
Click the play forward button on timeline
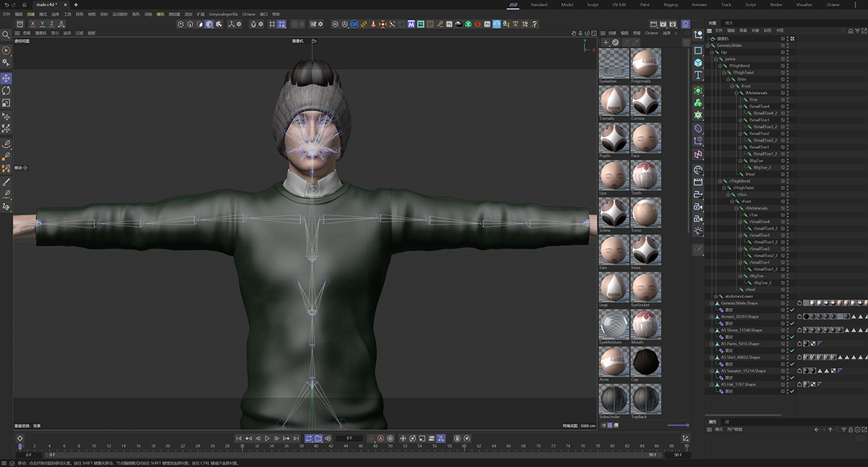pos(268,438)
